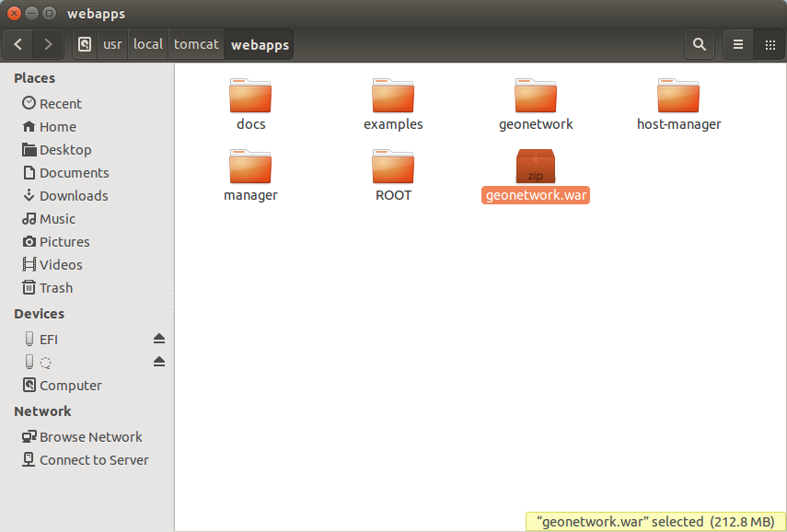Go to the usr path segment

[112, 44]
